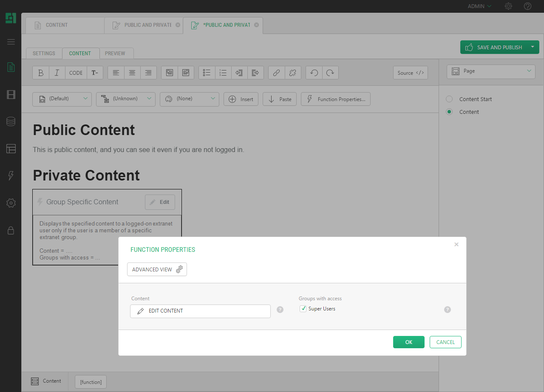Switch to the Preview tab
Image resolution: width=544 pixels, height=392 pixels.
click(115, 54)
